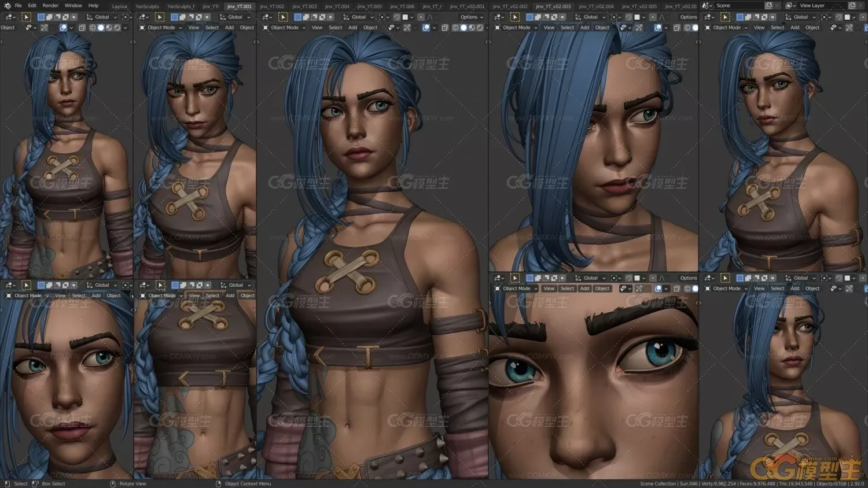
Task: Click the Scene name field
Action: pos(738,6)
